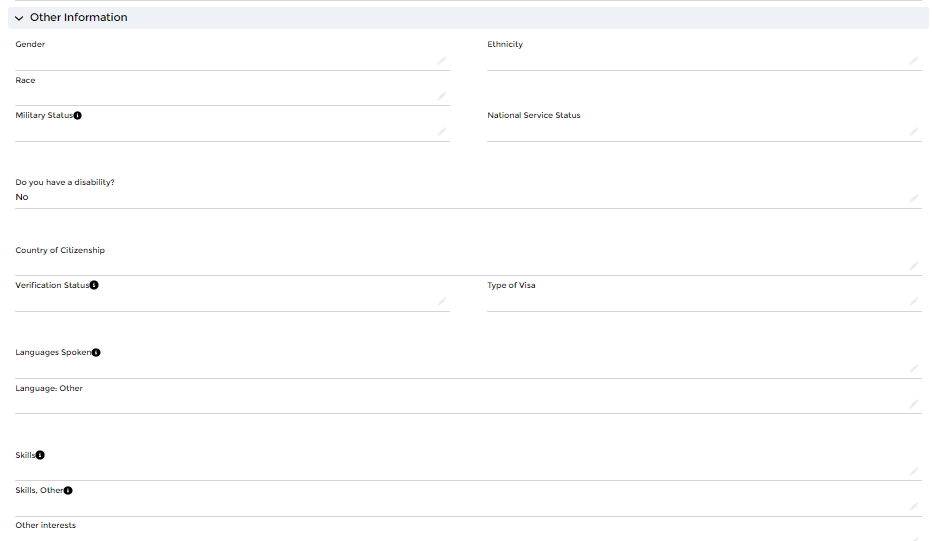The image size is (932, 541).
Task: Edit National Service Status pencil icon
Action: coord(914,131)
